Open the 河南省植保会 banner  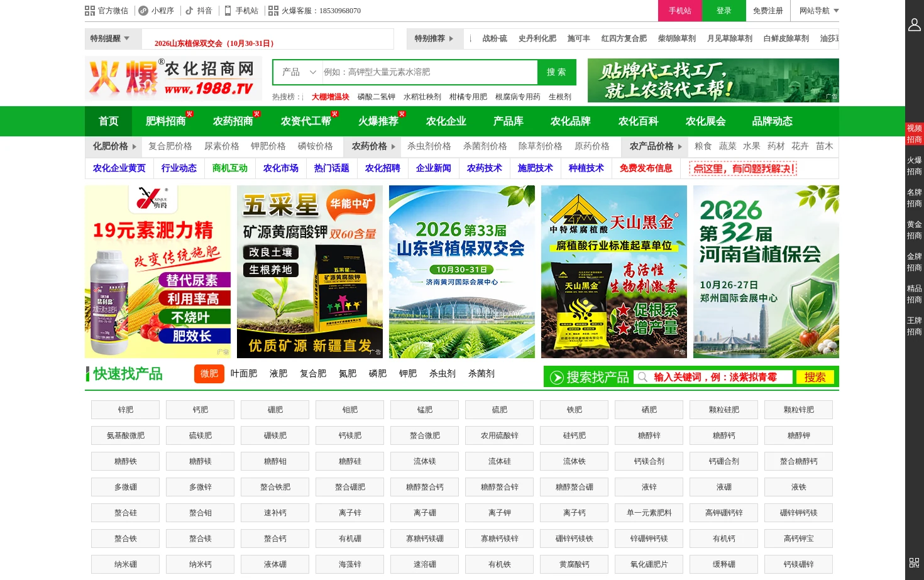point(766,271)
